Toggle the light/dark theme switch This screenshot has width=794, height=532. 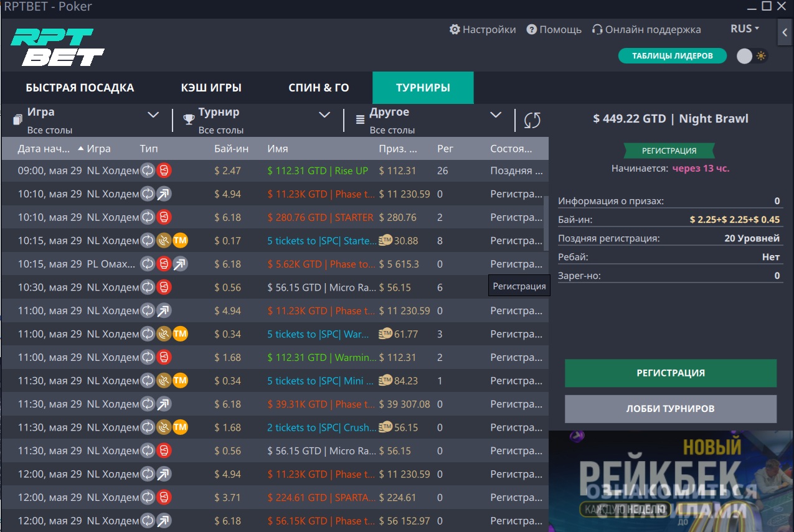point(752,56)
